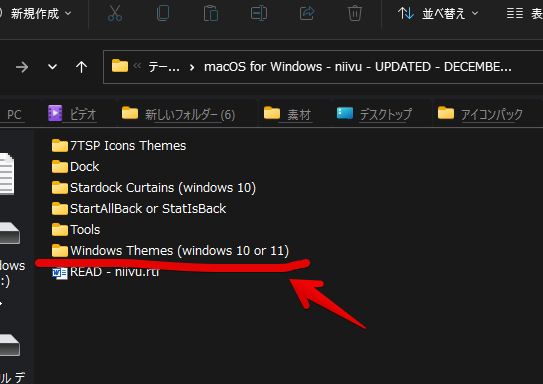Click document icon in left sidebar

pyautogui.click(x=7, y=174)
